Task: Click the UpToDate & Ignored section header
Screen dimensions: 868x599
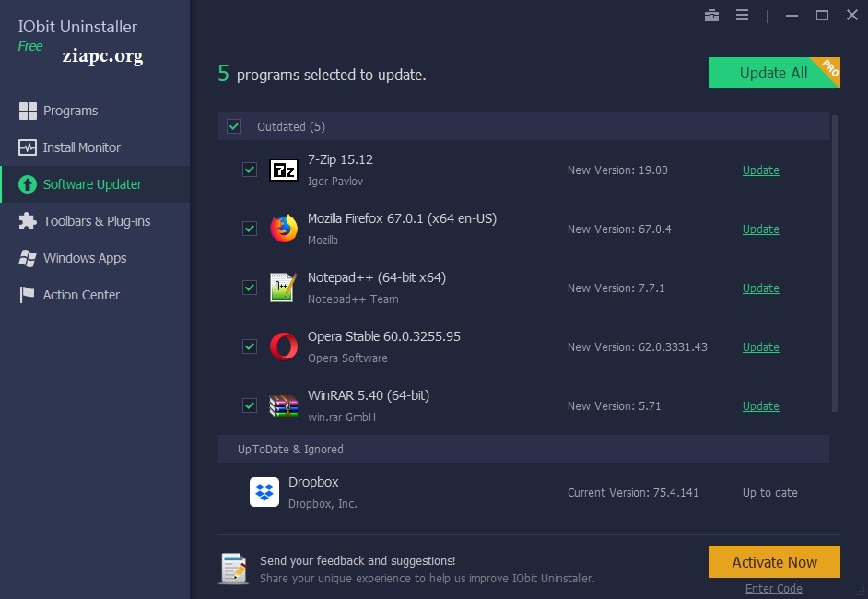Action: [x=523, y=449]
